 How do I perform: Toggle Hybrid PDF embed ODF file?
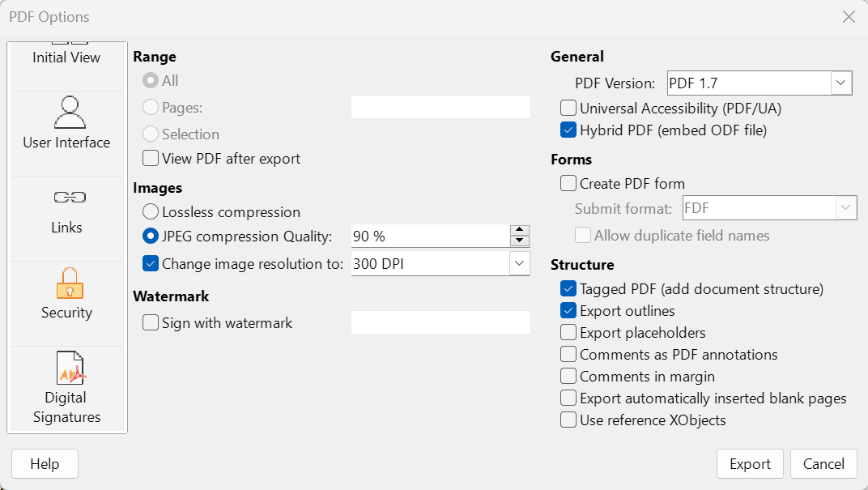pos(568,130)
